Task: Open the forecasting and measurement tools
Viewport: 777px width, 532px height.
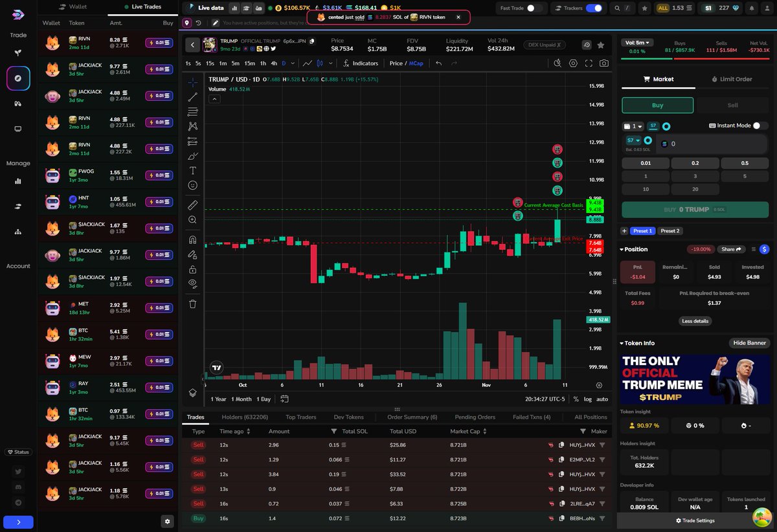Action: pyautogui.click(x=192, y=141)
